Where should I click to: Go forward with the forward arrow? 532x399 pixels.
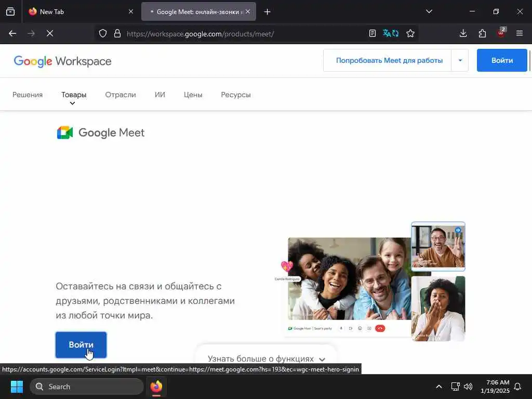tap(31, 33)
